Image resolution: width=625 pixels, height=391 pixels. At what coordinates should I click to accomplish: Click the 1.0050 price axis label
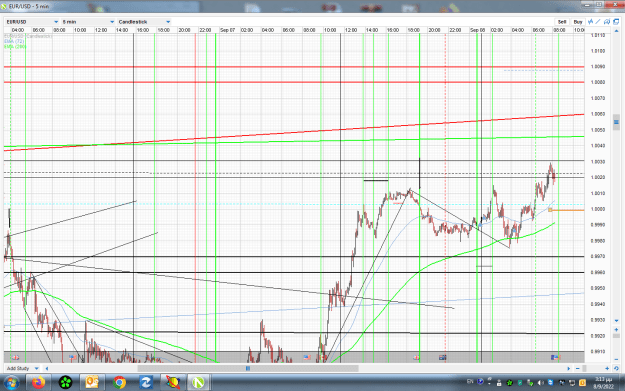[598, 130]
